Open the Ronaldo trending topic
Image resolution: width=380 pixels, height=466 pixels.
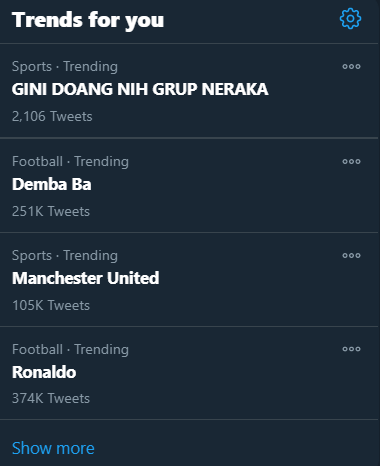tap(44, 372)
